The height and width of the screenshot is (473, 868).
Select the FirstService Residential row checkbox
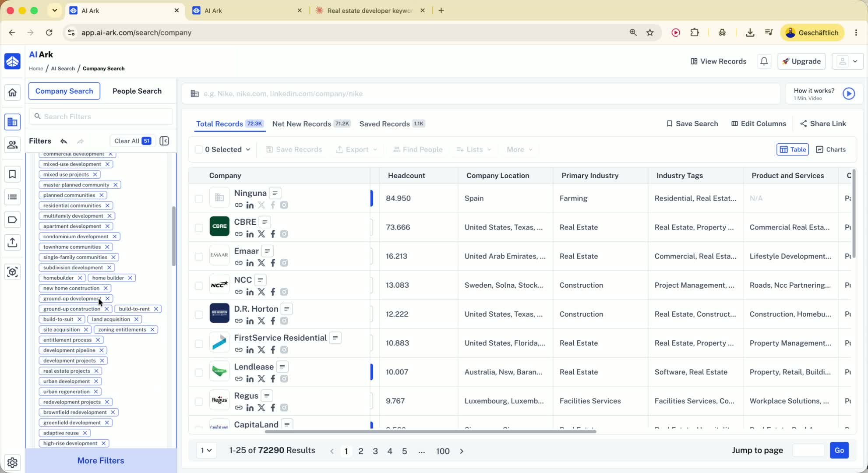pos(199,343)
